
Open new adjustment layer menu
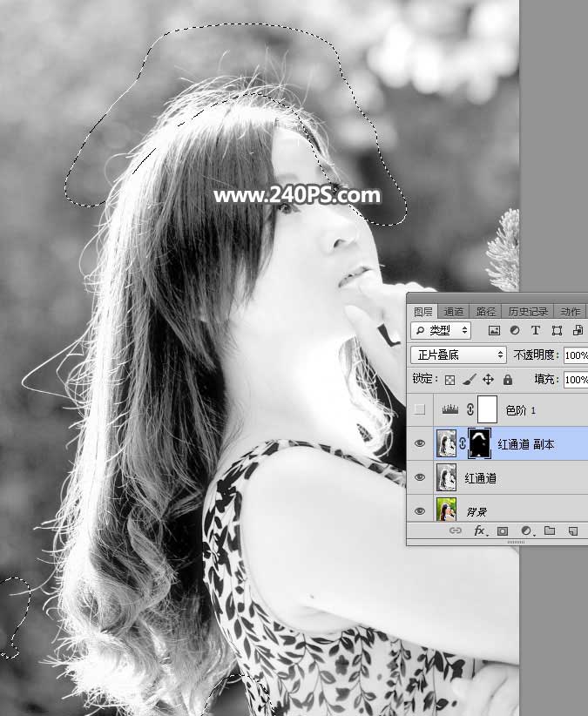(526, 530)
